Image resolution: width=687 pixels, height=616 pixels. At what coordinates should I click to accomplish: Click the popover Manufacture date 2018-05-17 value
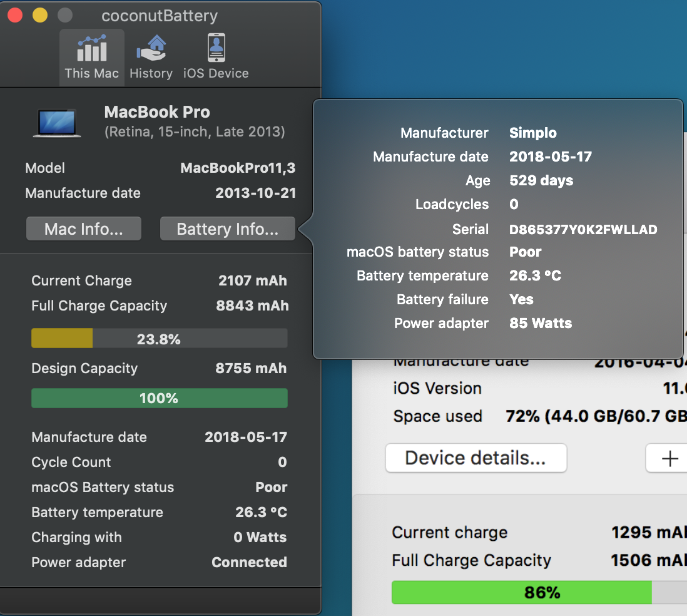point(551,157)
